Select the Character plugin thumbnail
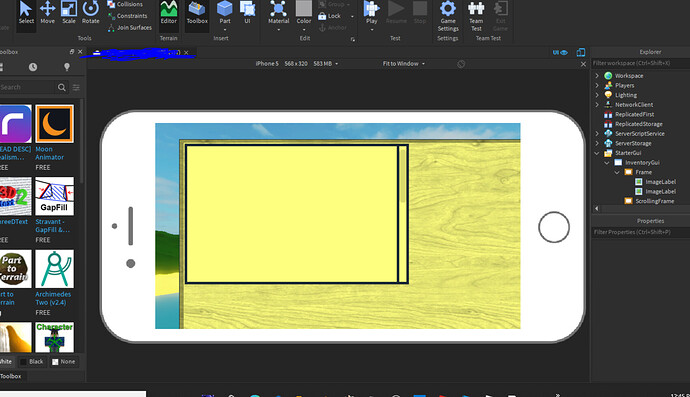 tap(55, 337)
